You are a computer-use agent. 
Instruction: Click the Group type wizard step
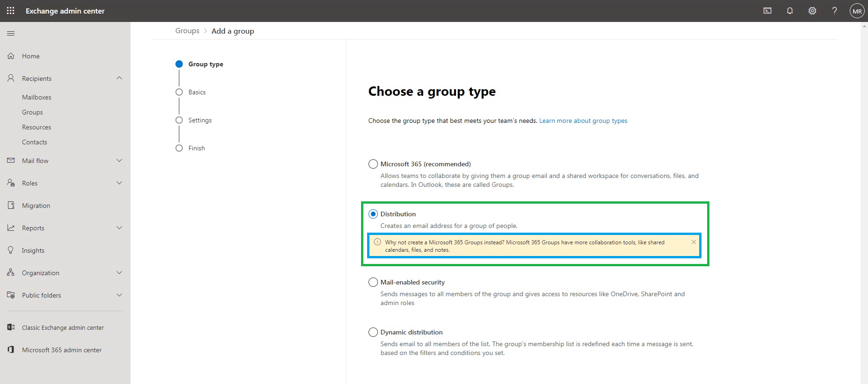[x=206, y=64]
